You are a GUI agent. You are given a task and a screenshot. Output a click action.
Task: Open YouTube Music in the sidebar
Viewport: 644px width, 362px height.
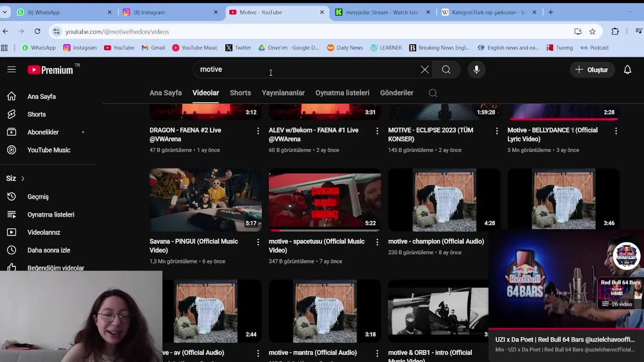(x=49, y=150)
